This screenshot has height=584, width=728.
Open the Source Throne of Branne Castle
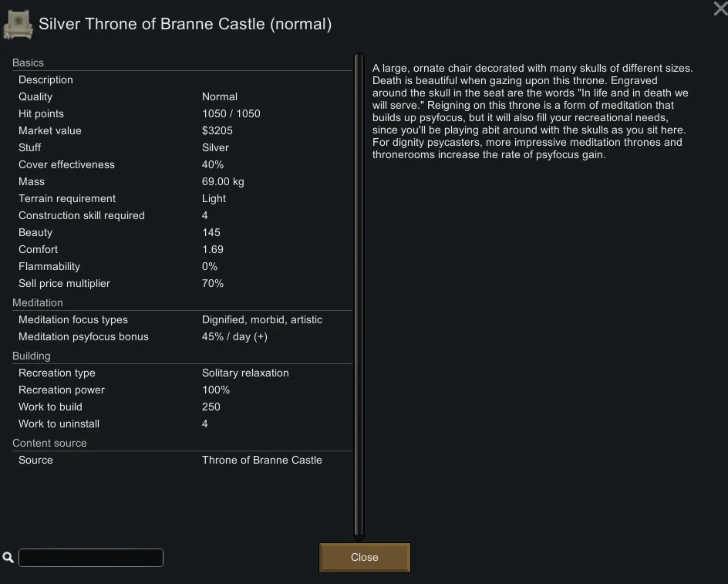(182, 460)
